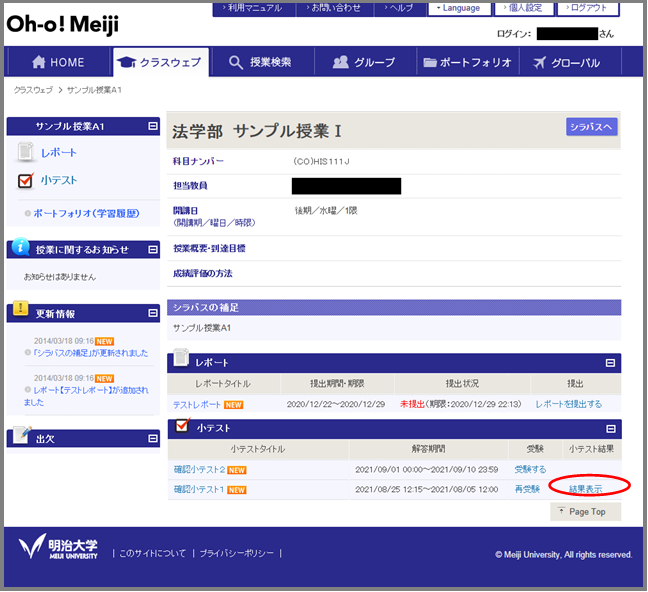Open the HOME tab
The image size is (648, 592).
point(58,62)
